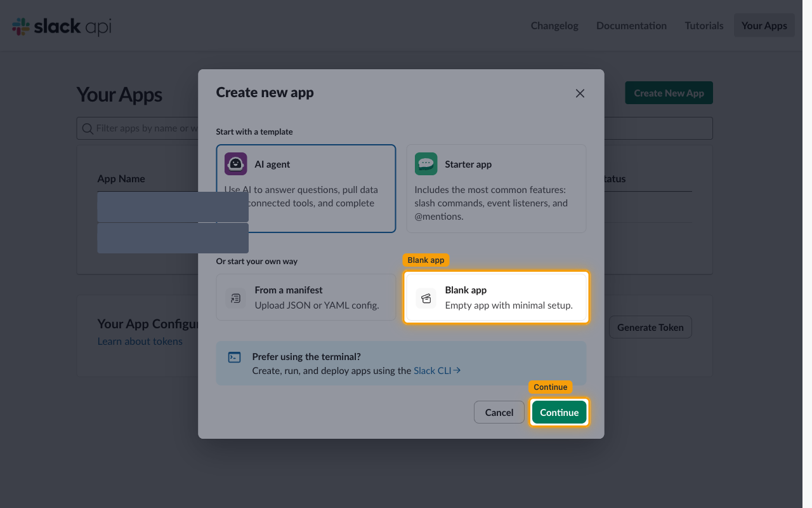Select the Blank app option
This screenshot has width=812, height=508.
[x=496, y=297]
